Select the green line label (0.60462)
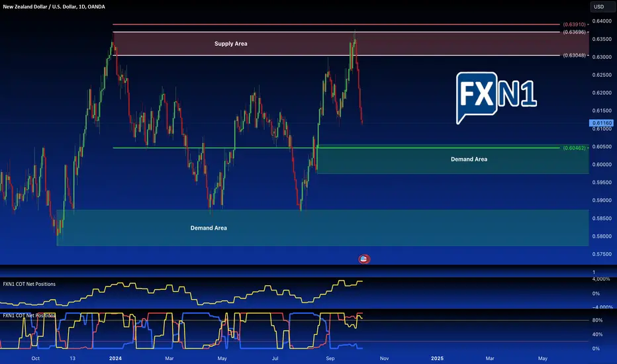This screenshot has height=364, width=617. (574, 148)
